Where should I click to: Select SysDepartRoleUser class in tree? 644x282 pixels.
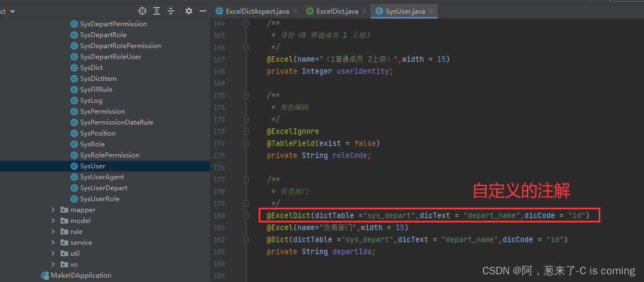(111, 57)
